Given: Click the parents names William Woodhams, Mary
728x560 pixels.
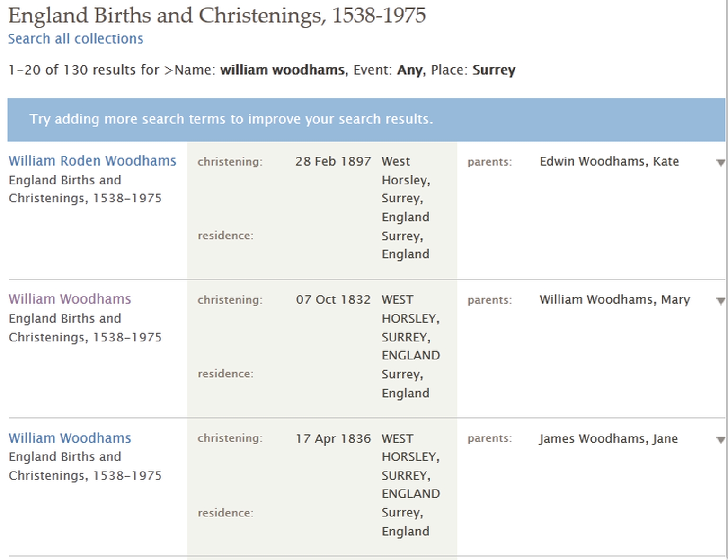Looking at the screenshot, I should pyautogui.click(x=614, y=299).
